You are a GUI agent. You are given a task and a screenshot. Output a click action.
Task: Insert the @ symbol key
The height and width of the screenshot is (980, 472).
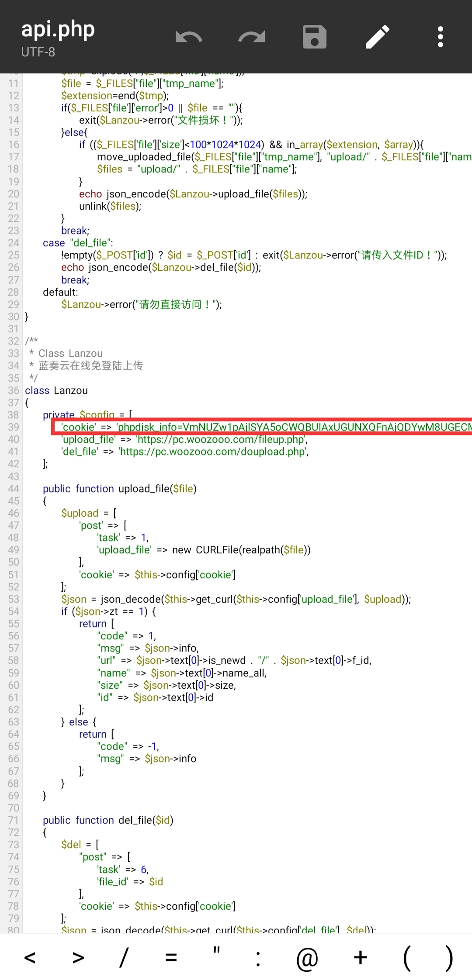[x=307, y=958]
